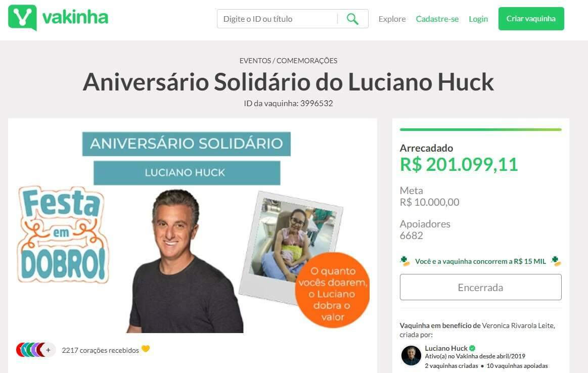Click the left clover icon in prize banner
This screenshot has height=373, width=588.
click(405, 261)
